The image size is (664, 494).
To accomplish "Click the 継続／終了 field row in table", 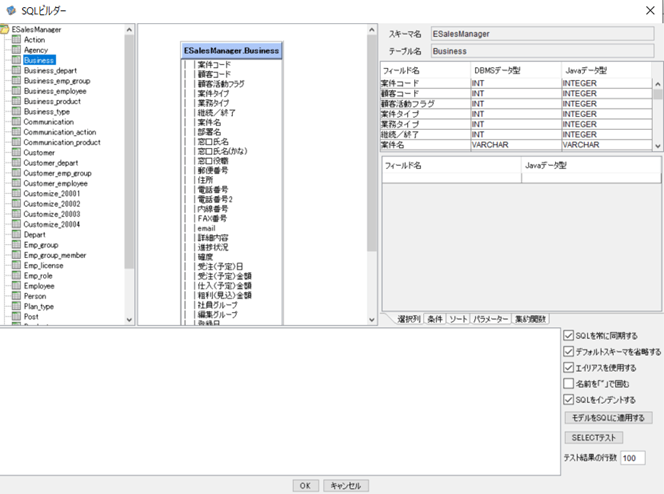I will coord(516,134).
